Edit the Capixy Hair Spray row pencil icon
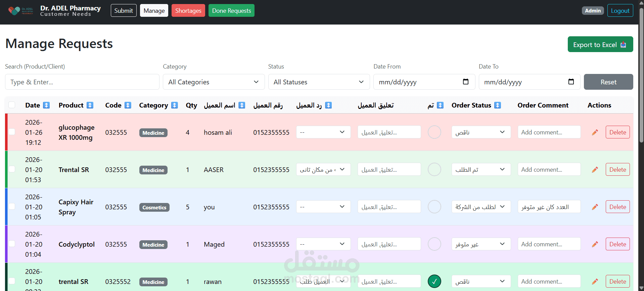Image resolution: width=644 pixels, height=291 pixels. (595, 207)
